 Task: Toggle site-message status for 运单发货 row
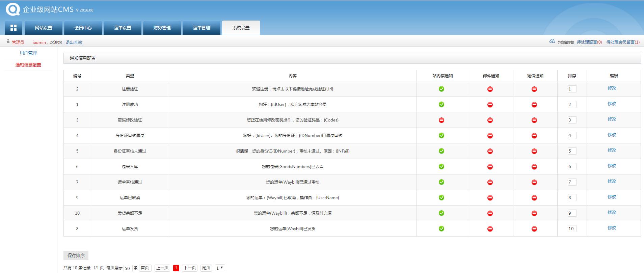point(441,229)
